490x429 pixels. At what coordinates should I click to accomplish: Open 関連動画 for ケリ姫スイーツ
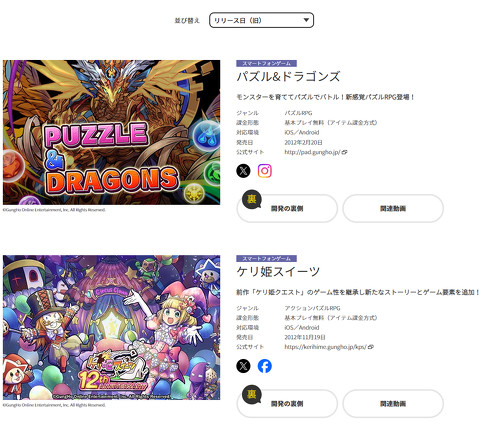(393, 403)
